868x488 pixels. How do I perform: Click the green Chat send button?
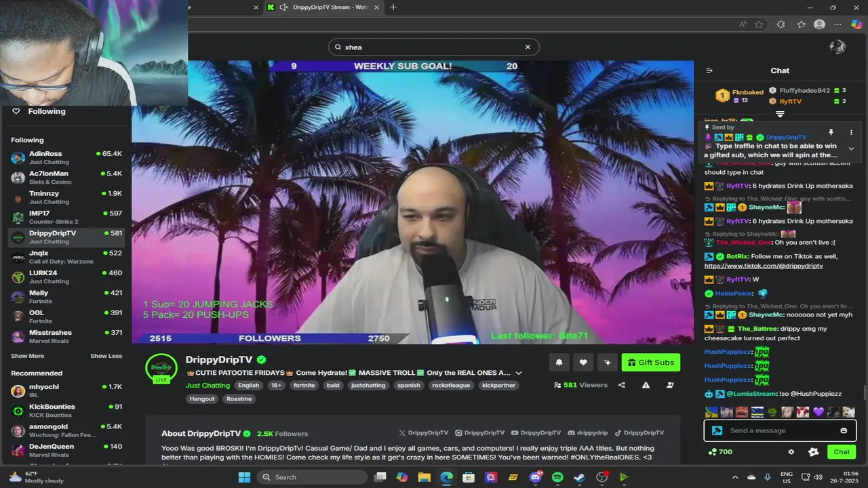(x=842, y=452)
